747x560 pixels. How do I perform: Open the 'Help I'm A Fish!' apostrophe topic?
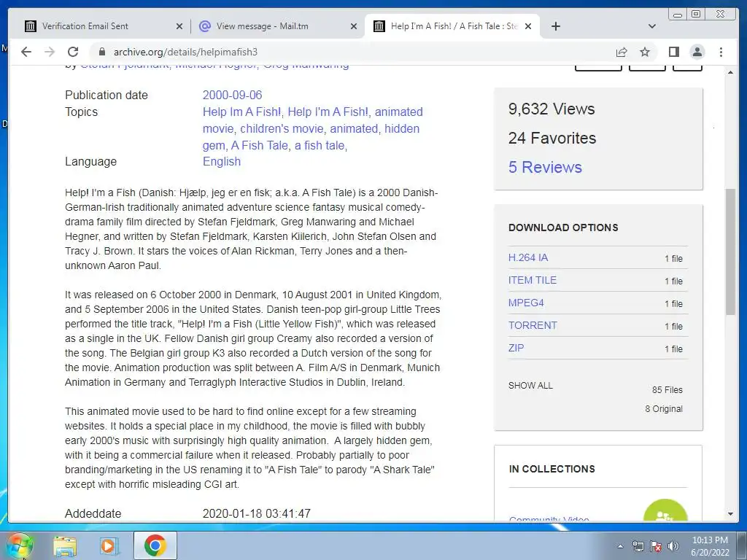(x=328, y=112)
